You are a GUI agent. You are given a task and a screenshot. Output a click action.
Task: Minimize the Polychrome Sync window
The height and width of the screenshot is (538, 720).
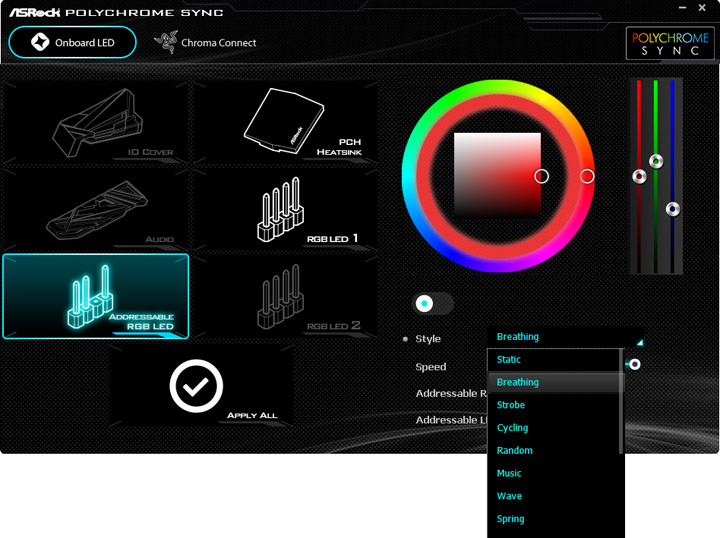coord(683,7)
